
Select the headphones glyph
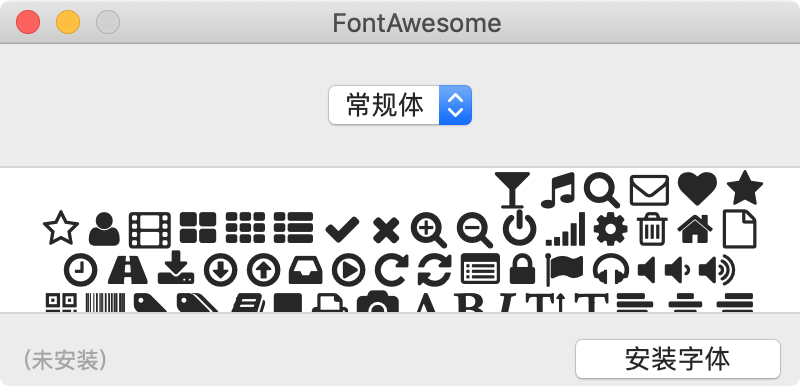click(611, 268)
